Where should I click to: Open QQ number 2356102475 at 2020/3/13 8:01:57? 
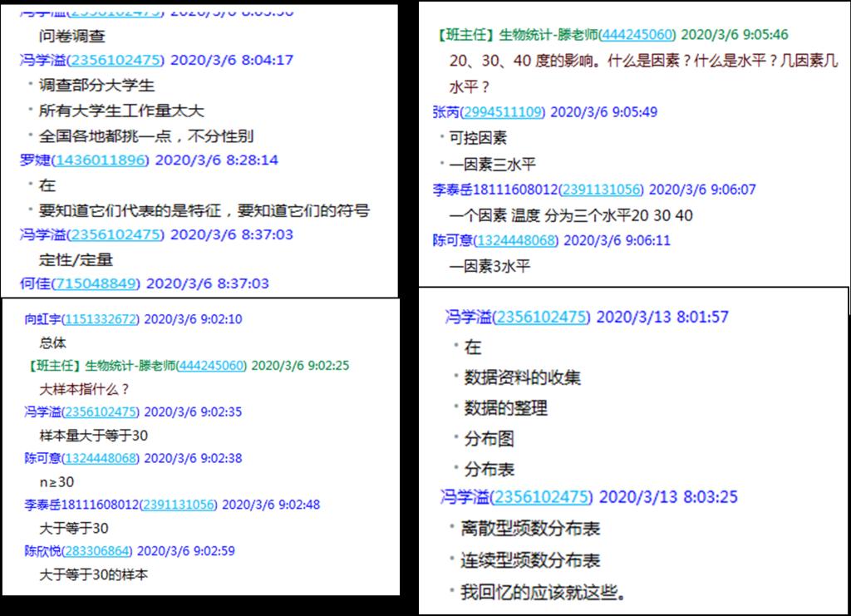(541, 318)
